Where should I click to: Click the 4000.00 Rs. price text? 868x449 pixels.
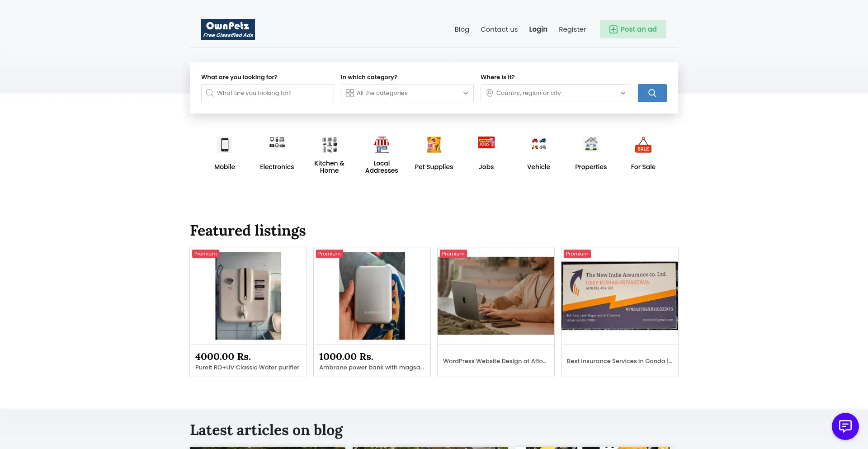point(223,357)
